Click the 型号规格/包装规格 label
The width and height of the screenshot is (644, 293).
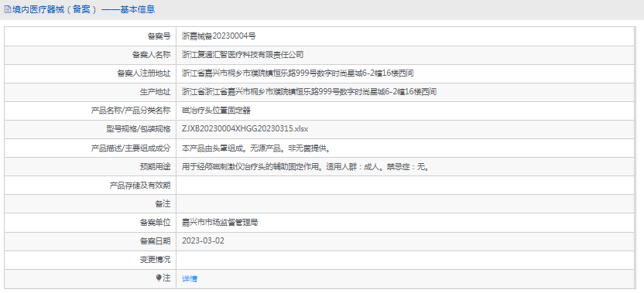[138, 129]
